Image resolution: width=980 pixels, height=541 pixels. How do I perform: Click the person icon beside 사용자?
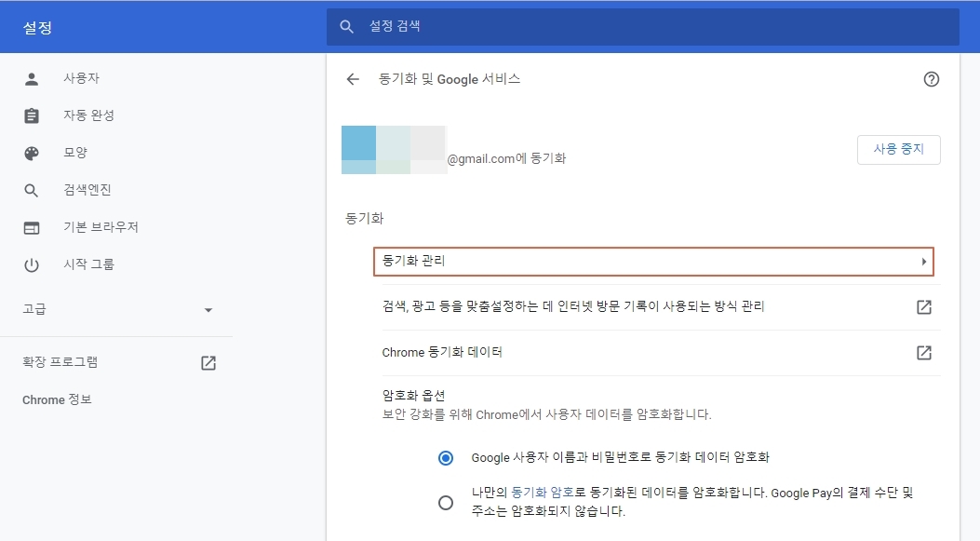coord(32,79)
